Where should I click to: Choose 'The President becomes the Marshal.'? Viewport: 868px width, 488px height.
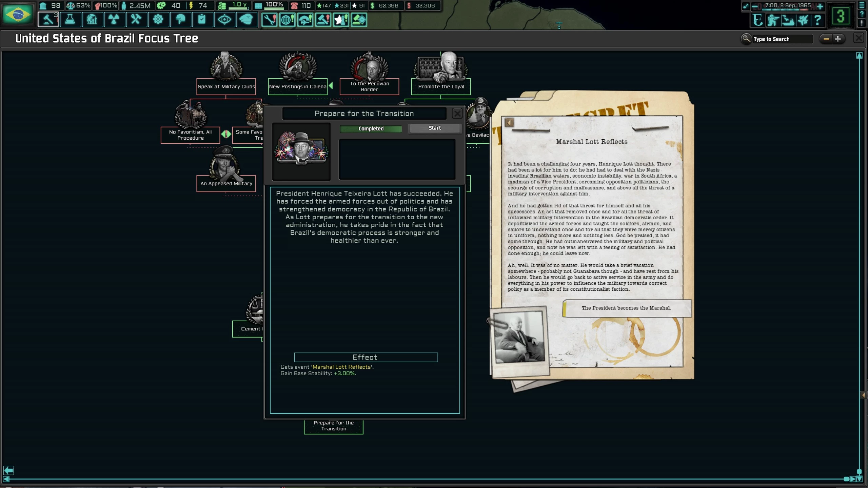tap(627, 308)
